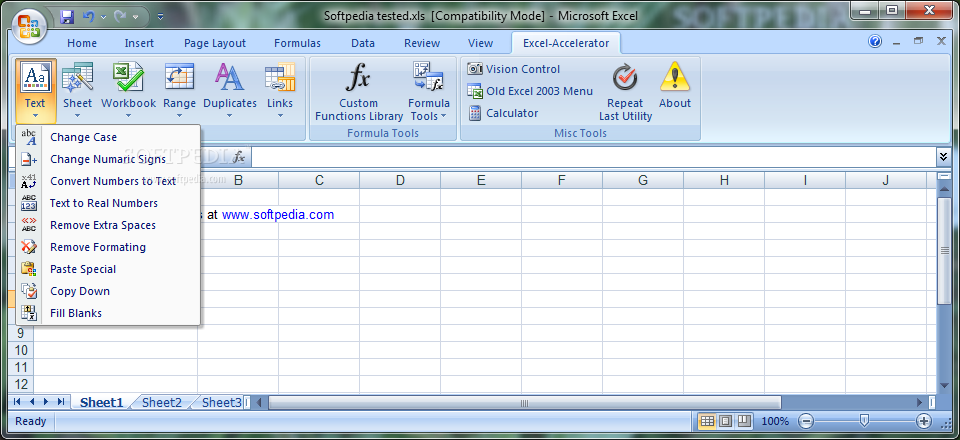Open the Sheet2 worksheet tab
Viewport: 960px width, 440px height.
162,402
